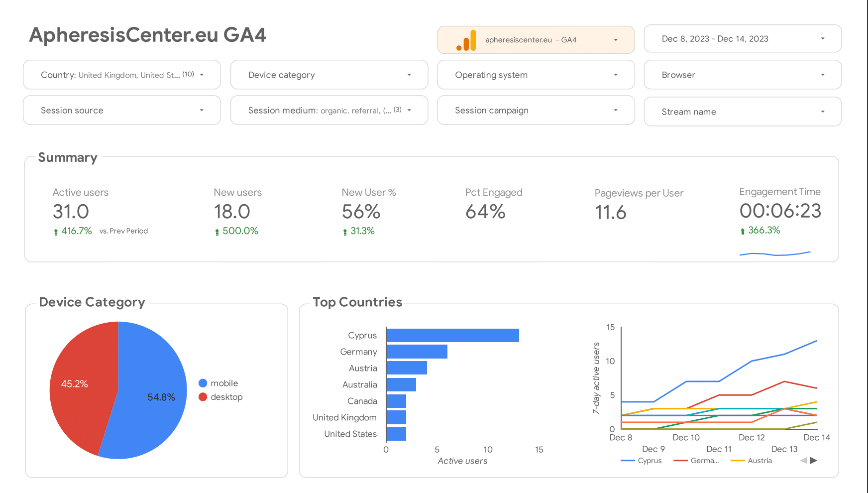
Task: Click the Engagement Time sparkline
Action: (775, 253)
